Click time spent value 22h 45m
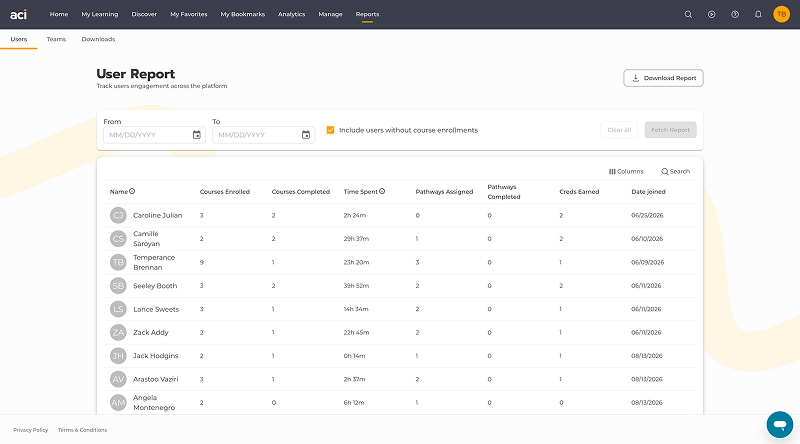800x444 pixels. pyautogui.click(x=356, y=332)
